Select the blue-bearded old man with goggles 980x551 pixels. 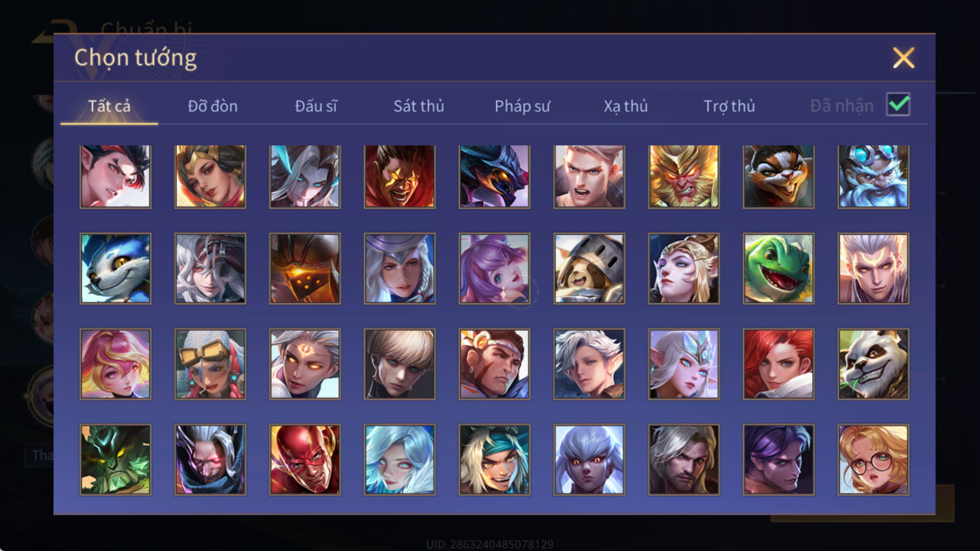(x=873, y=177)
